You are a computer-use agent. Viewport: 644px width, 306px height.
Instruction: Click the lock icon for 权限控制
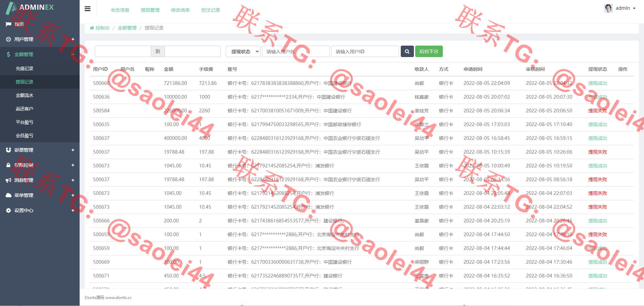point(8,165)
